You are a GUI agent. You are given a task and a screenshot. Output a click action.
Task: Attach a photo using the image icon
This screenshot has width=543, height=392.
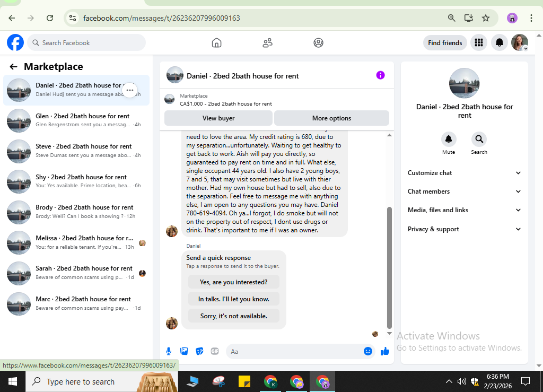tap(184, 352)
